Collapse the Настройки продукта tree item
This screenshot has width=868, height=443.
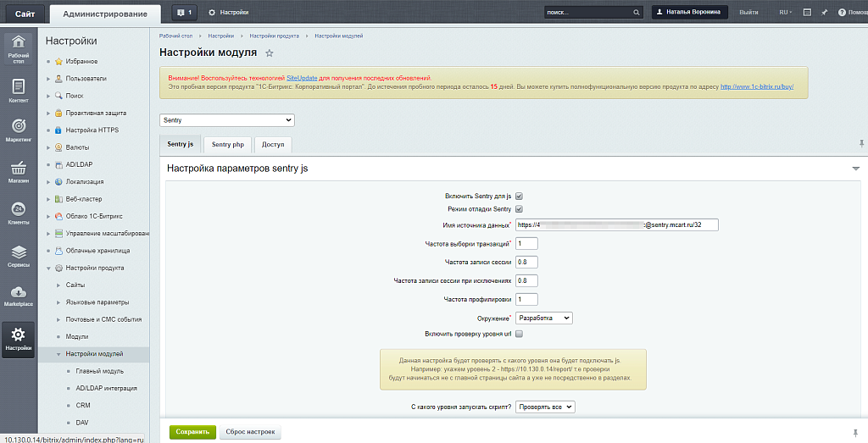click(48, 268)
